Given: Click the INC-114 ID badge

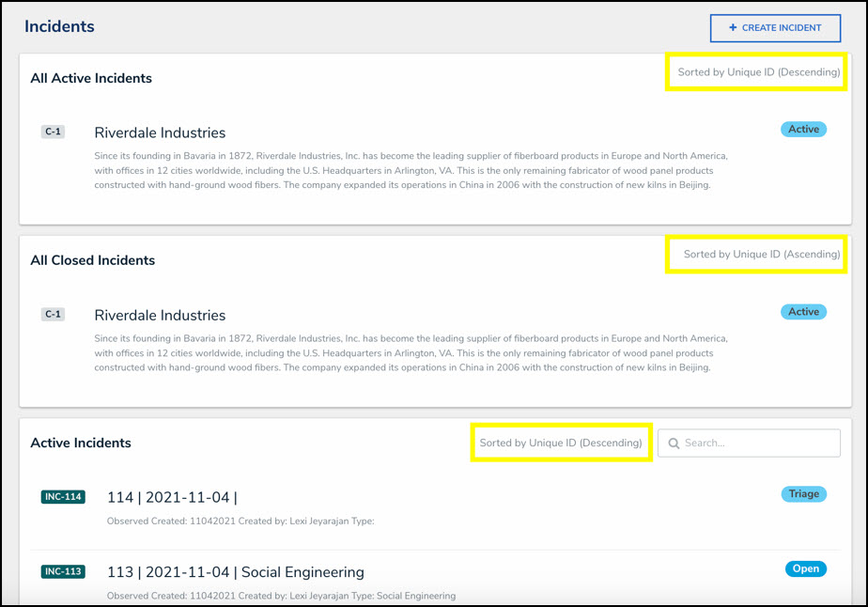Looking at the screenshot, I should (x=63, y=497).
